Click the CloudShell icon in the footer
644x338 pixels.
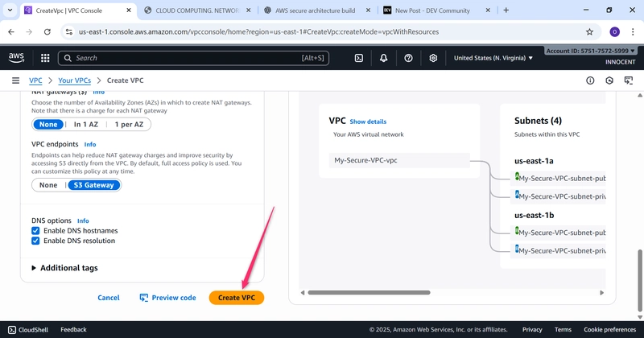(12, 329)
